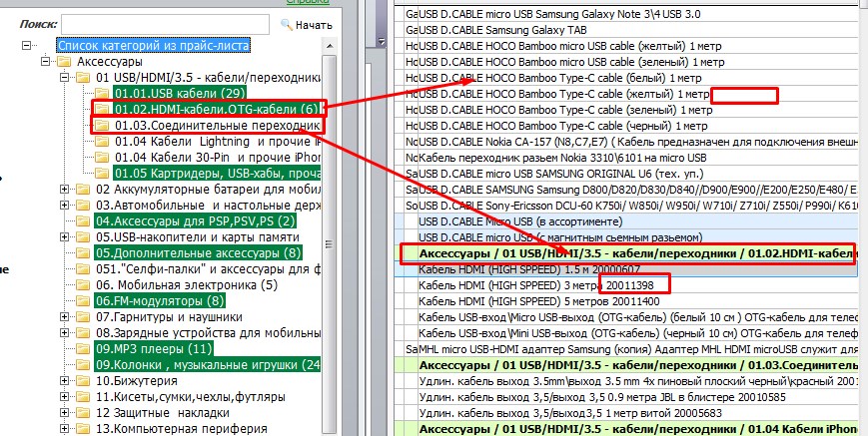868x436 pixels.
Task: Expand the 02 Аккумуляторные батареи node
Action: [64, 190]
